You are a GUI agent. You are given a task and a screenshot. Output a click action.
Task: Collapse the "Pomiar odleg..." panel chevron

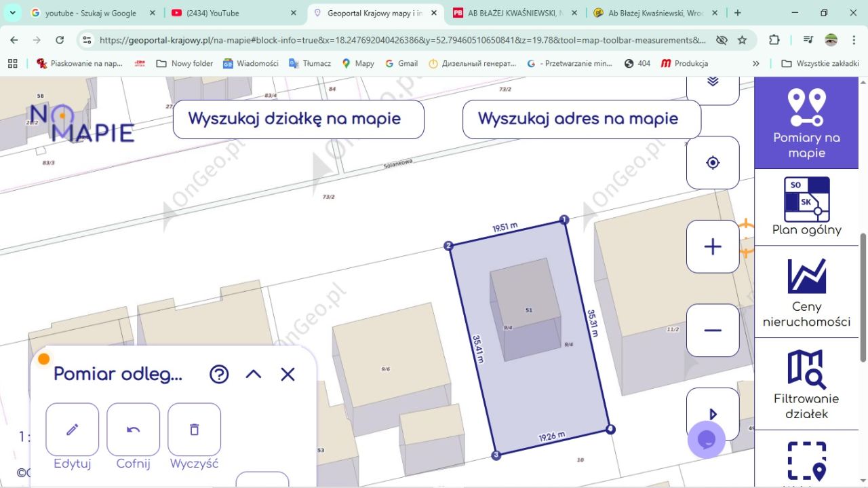coord(253,374)
